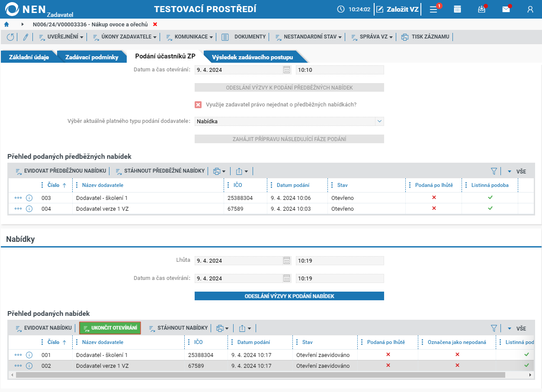Open Komunikace dropdown menu
The width and height of the screenshot is (542, 392).
pyautogui.click(x=189, y=37)
